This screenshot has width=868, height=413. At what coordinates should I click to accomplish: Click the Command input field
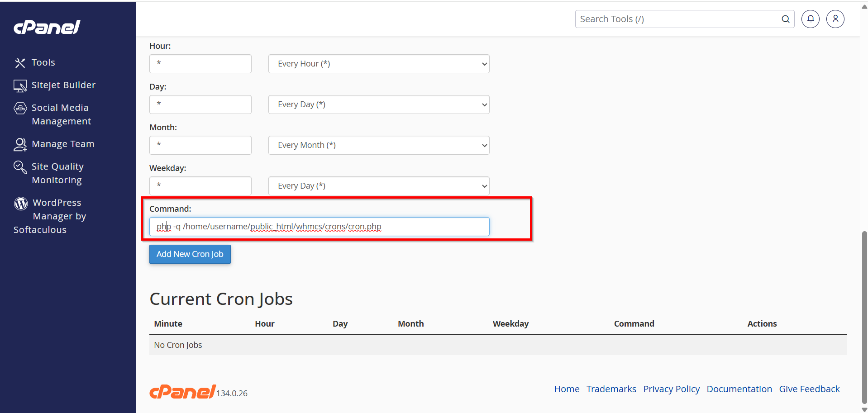tap(320, 227)
